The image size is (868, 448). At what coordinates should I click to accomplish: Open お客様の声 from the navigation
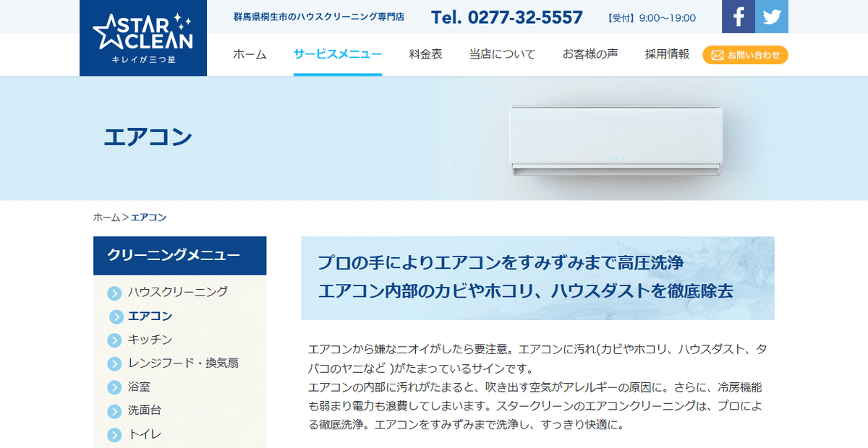coord(591,53)
